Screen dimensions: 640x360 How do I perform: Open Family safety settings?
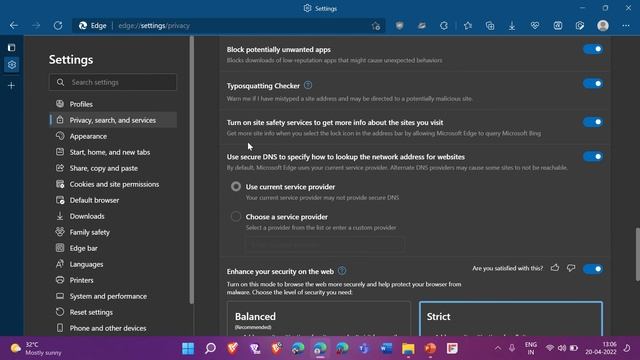tap(113, 232)
